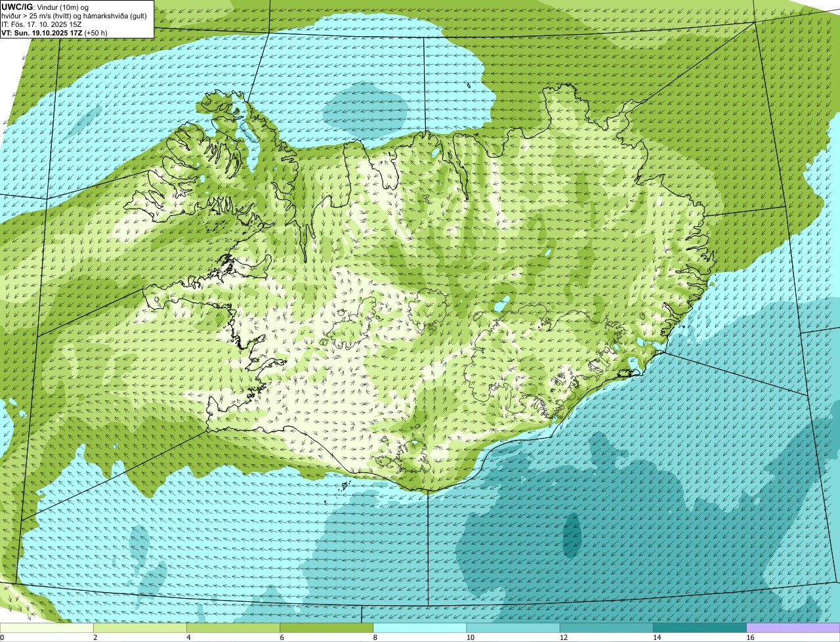Click the medium green 4–6 legend swatch
Screen dimensions: 840x642
234,628
